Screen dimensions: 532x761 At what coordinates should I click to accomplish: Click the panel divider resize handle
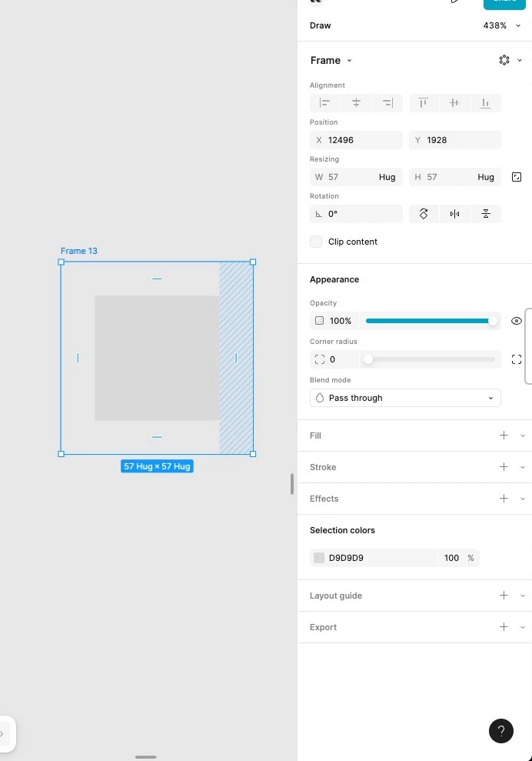click(292, 484)
